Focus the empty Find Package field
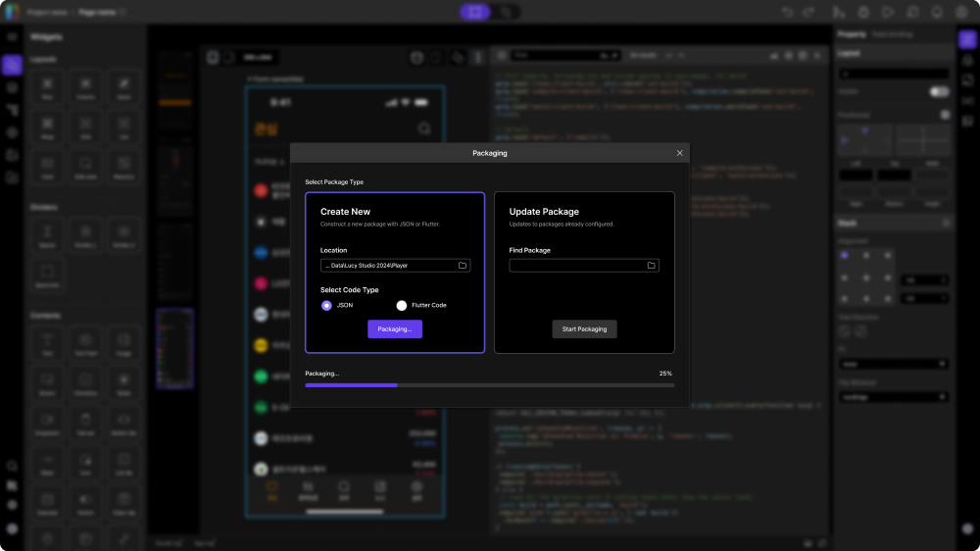980x551 pixels. [x=576, y=266]
